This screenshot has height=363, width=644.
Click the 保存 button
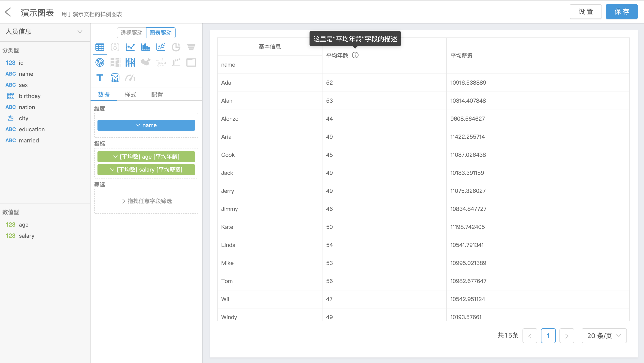[621, 12]
